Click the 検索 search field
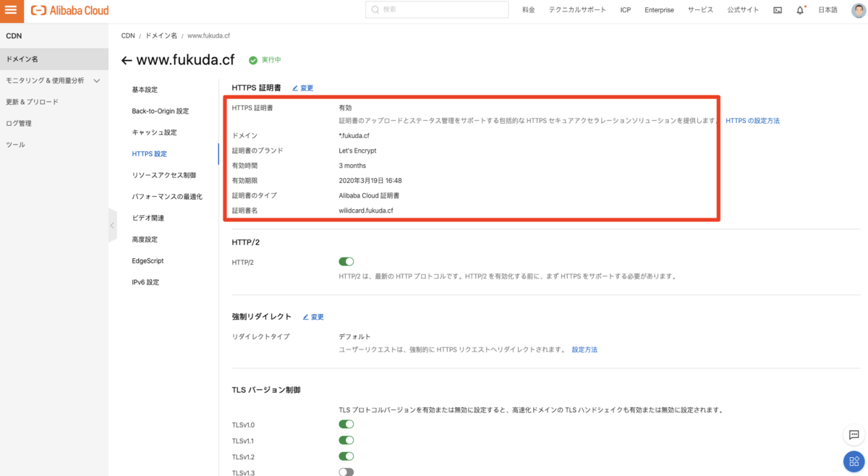The image size is (868, 476). (x=438, y=10)
